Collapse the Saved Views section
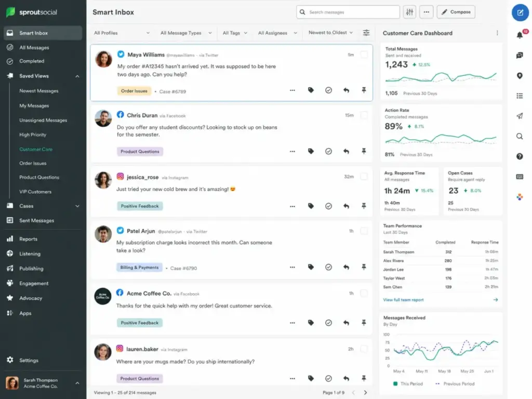532x399 pixels. pos(77,76)
